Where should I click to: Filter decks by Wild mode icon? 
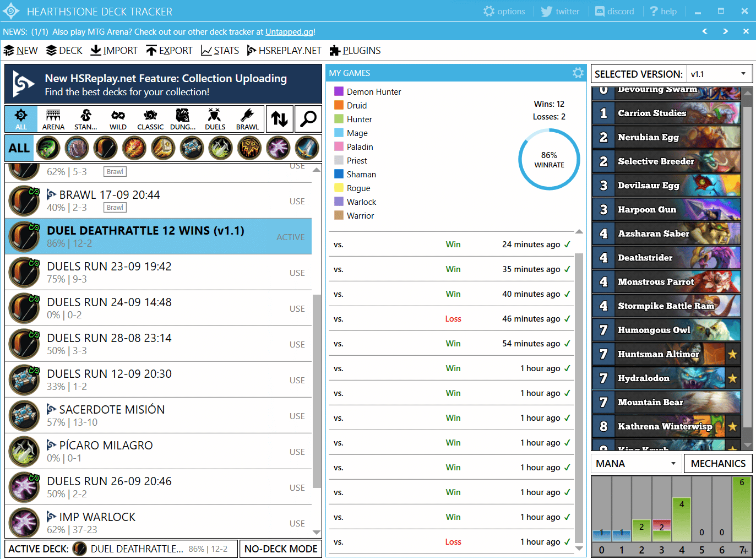(118, 119)
